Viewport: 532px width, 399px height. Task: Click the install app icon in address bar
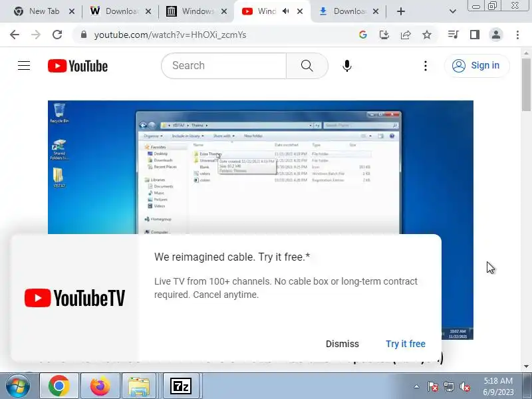[x=384, y=35]
